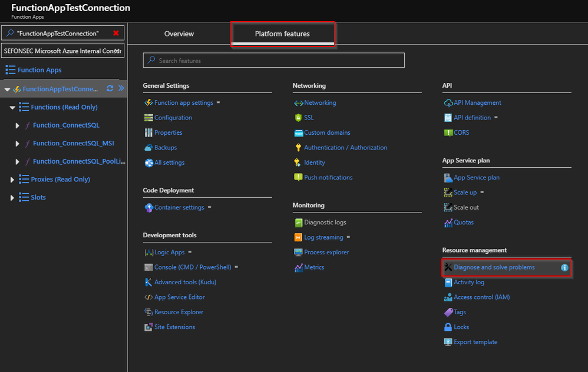Expand the Function_ConnectSQL_MSI function
The width and height of the screenshot is (588, 372).
[x=17, y=144]
